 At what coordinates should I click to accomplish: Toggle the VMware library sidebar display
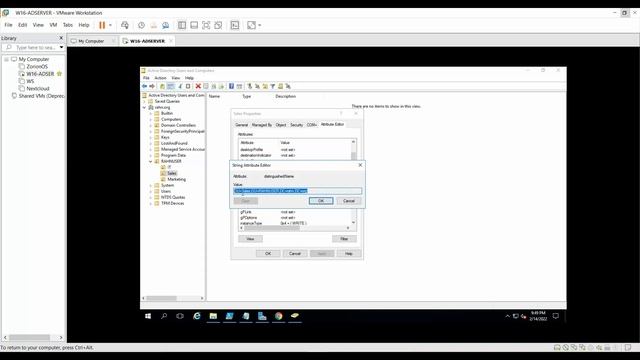(182, 25)
